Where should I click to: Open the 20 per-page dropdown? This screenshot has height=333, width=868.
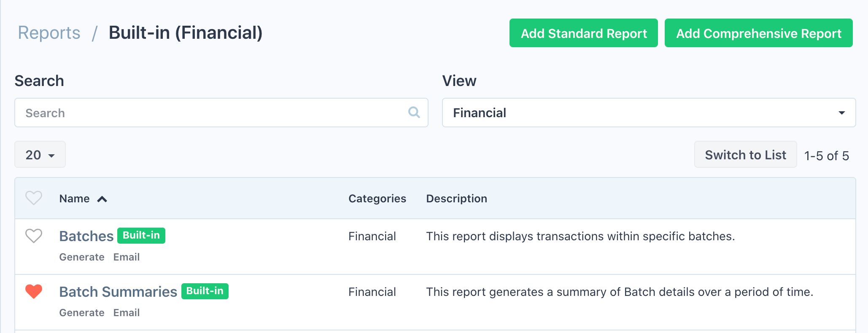[x=40, y=155]
